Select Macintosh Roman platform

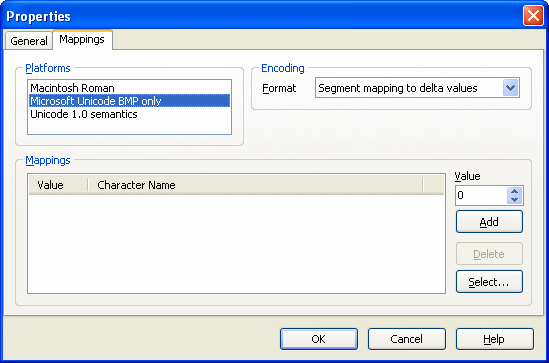pyautogui.click(x=129, y=88)
